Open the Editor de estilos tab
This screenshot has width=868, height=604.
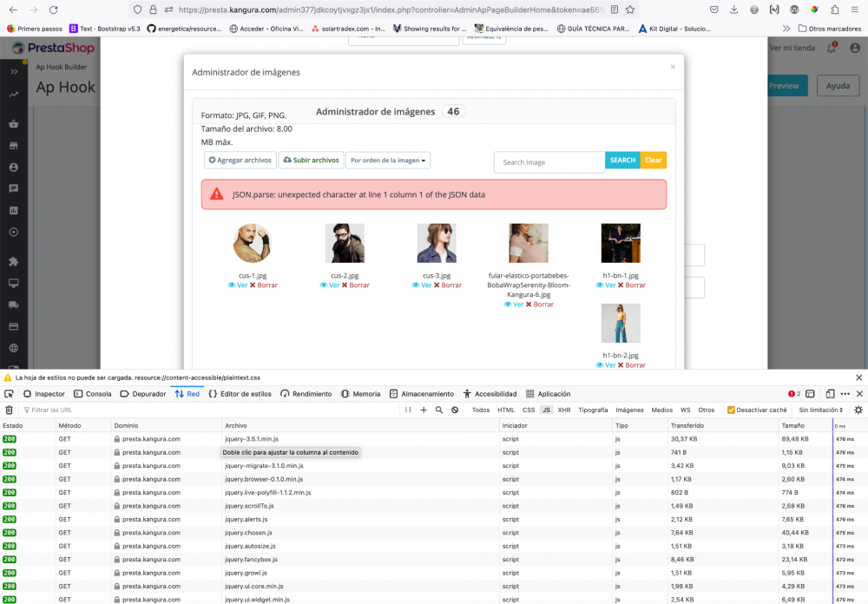(240, 394)
